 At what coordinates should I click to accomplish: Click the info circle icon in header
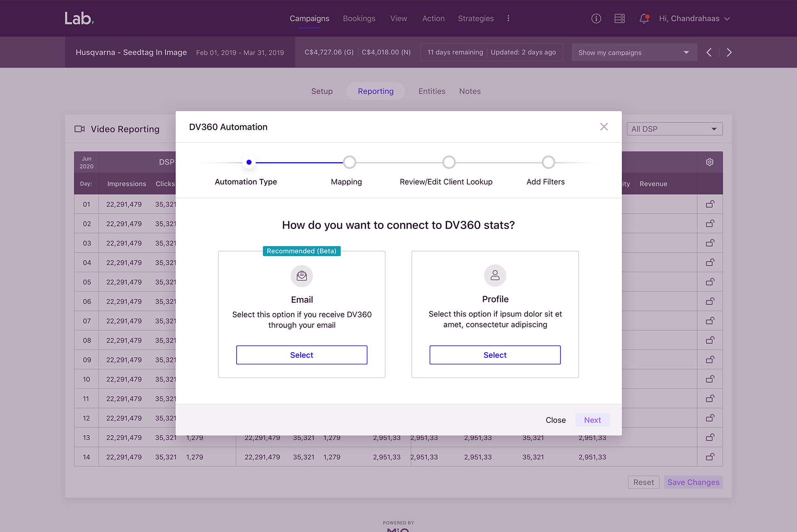click(596, 19)
